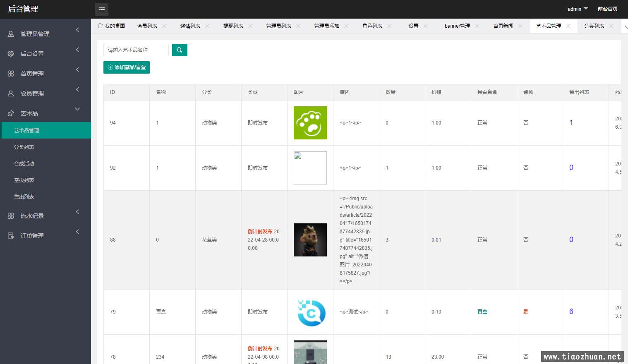The height and width of the screenshot is (364, 628).
Task: Click the 是否盲盒 column header
Action: (x=487, y=92)
